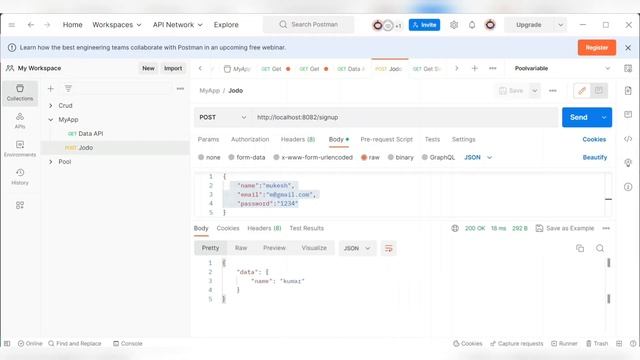Go back with the left arrow

[31, 25]
